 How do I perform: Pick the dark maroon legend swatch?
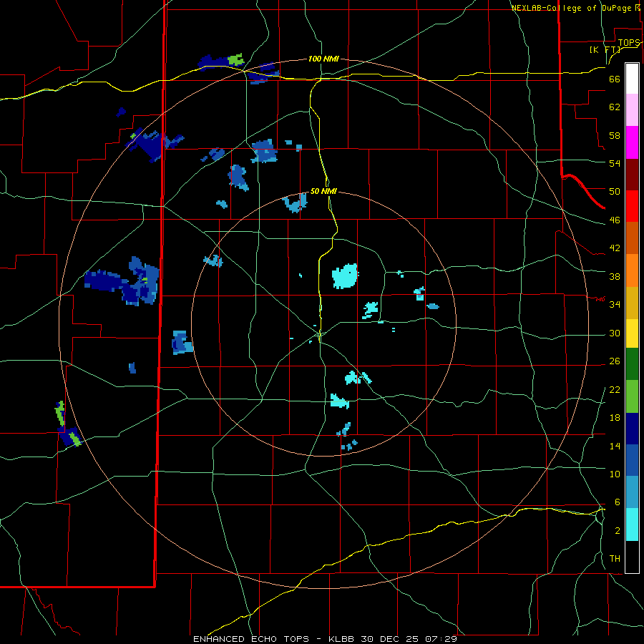(632, 175)
